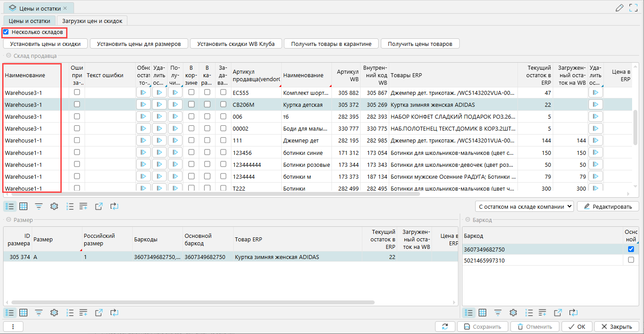Click Получить товары в карантине
Screen dimensions: 644x334
pyautogui.click(x=331, y=44)
